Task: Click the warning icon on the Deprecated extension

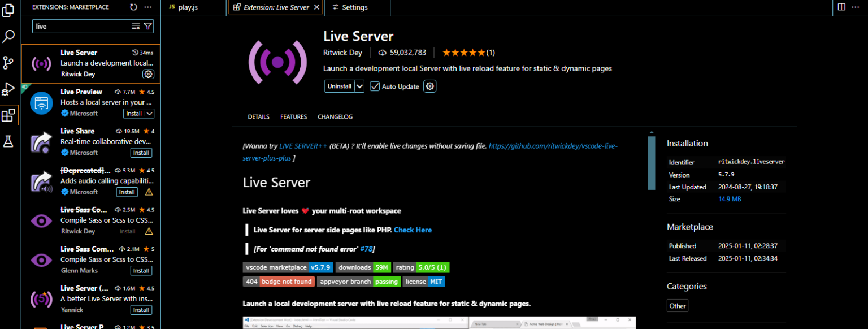Action: click(149, 192)
